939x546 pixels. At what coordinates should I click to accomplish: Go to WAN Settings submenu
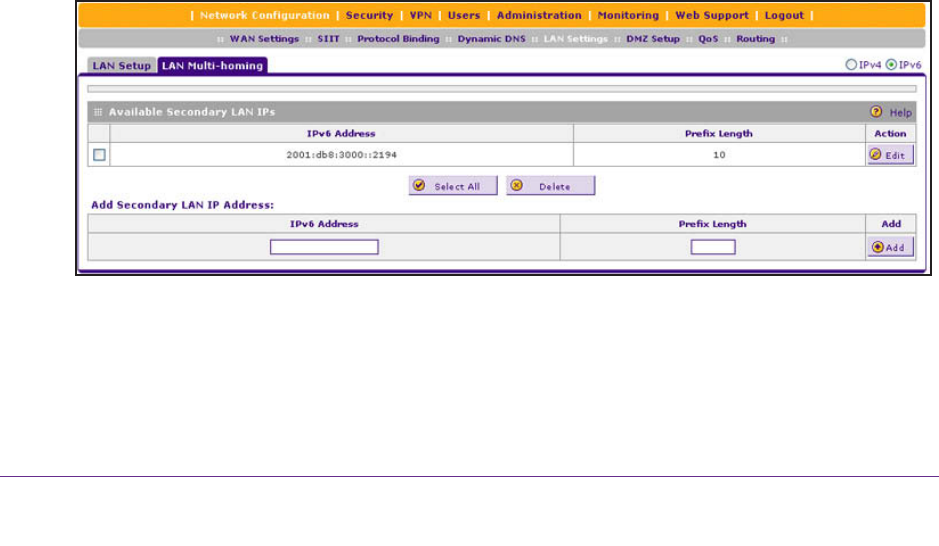pos(264,39)
